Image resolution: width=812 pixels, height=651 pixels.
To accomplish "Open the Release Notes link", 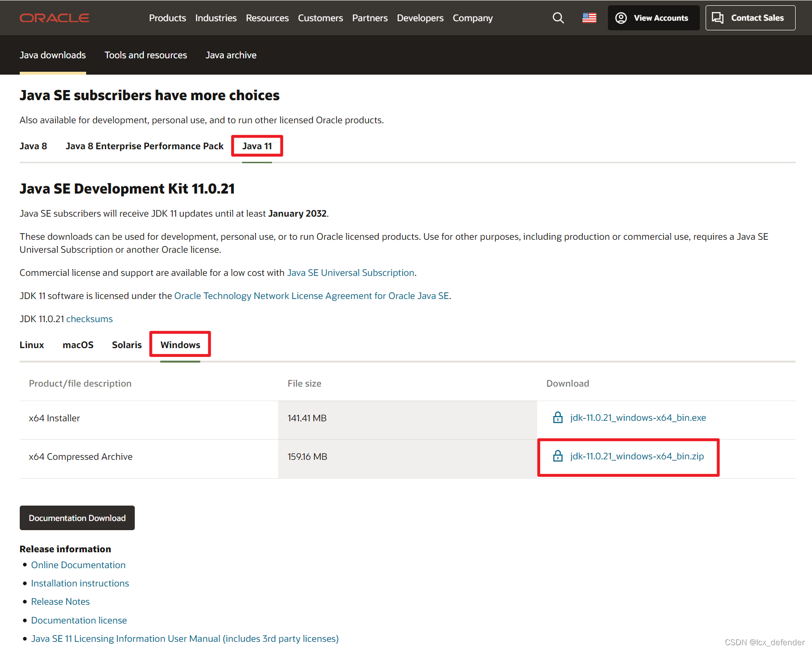I will click(x=61, y=601).
